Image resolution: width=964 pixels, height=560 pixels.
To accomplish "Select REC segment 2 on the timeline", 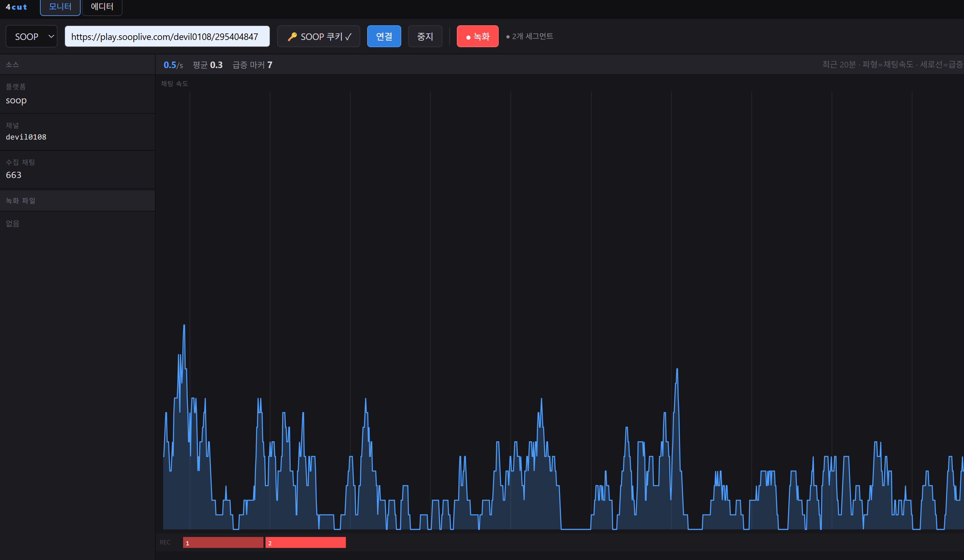I will coord(306,543).
